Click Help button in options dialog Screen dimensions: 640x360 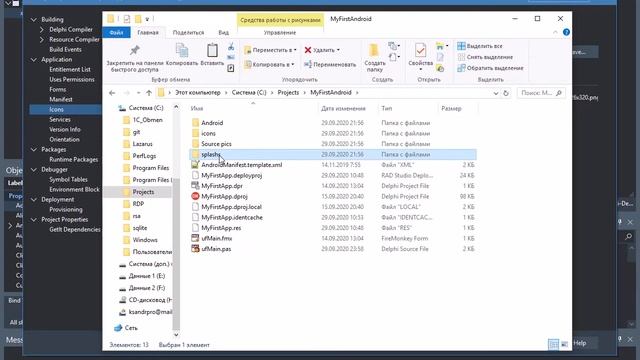580,343
